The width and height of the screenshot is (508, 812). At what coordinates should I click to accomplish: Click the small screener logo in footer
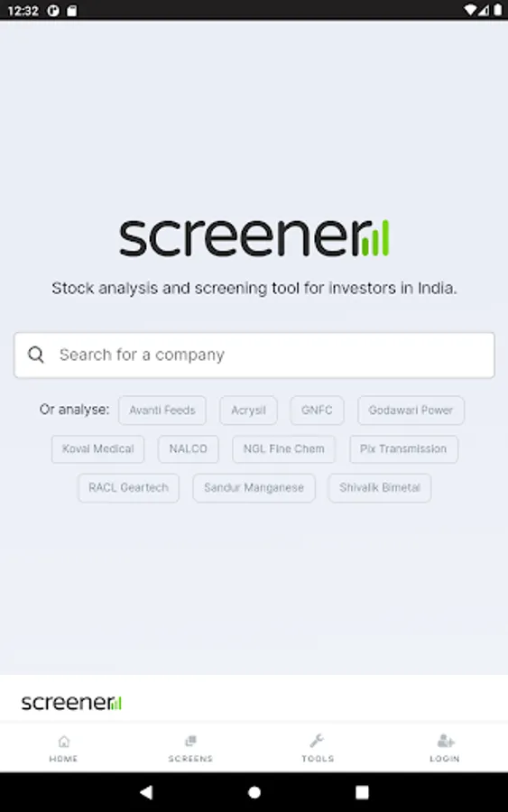tap(71, 703)
